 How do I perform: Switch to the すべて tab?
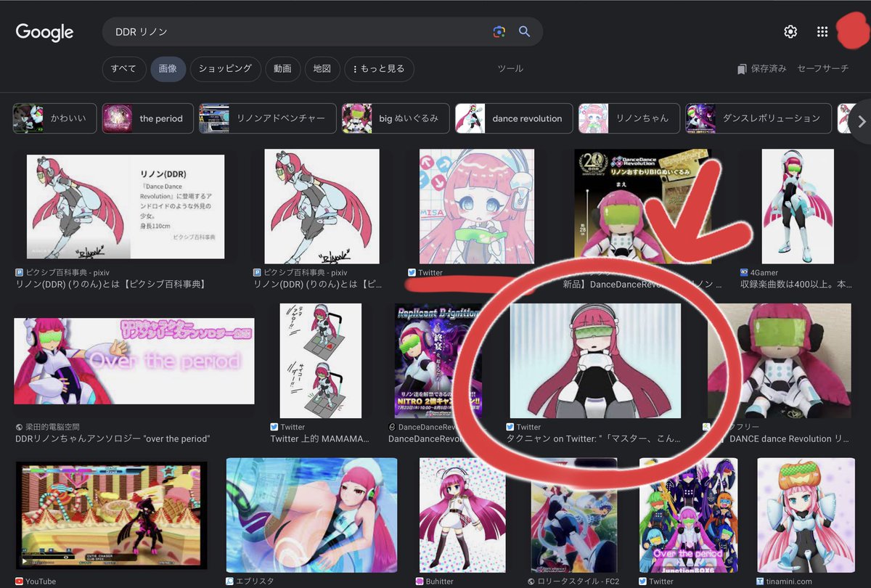pyautogui.click(x=123, y=69)
